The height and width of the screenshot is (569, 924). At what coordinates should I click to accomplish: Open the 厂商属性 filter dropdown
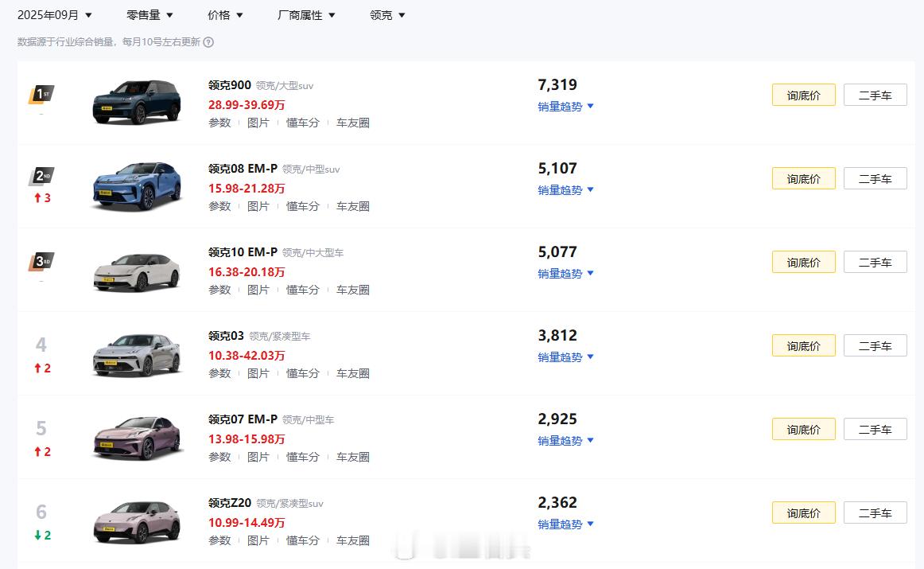[x=306, y=15]
